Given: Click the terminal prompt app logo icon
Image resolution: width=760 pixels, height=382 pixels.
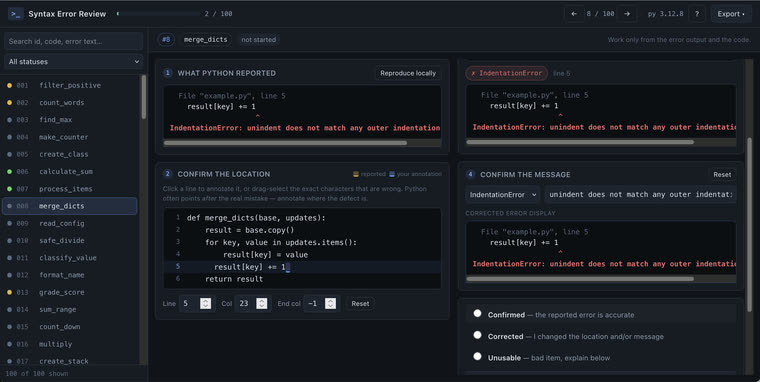Looking at the screenshot, I should 16,14.
